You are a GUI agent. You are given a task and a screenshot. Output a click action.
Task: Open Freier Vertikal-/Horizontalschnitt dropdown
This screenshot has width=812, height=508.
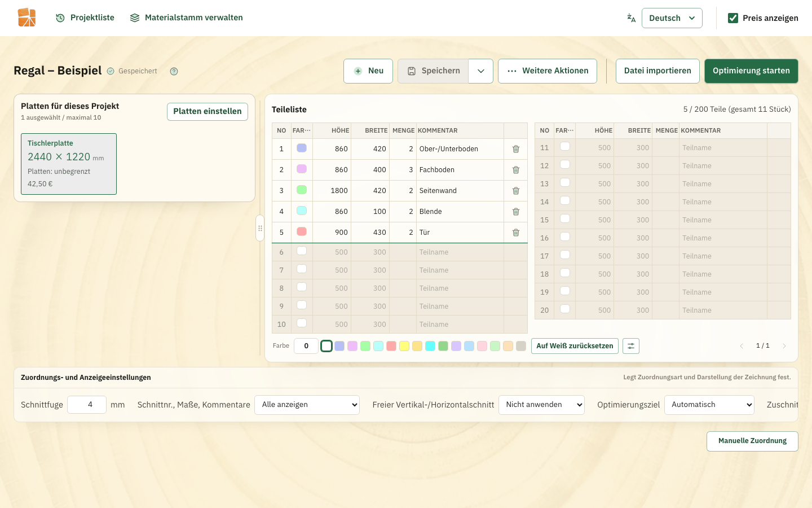541,405
